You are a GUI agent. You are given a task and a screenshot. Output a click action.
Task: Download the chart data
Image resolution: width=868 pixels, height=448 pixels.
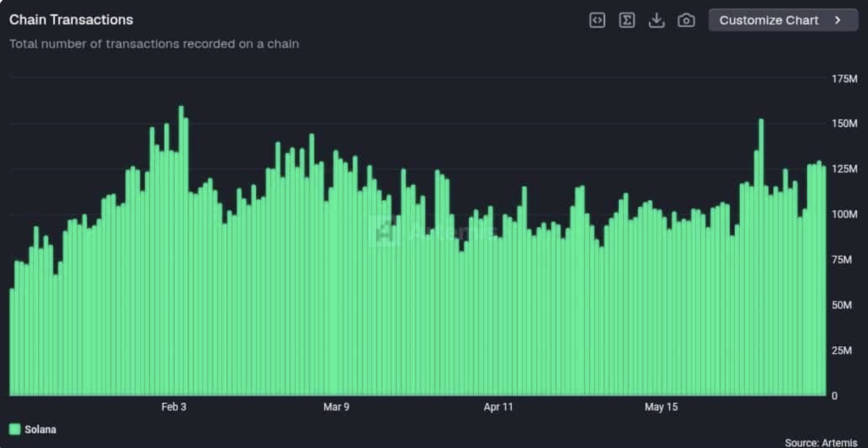[x=657, y=20]
